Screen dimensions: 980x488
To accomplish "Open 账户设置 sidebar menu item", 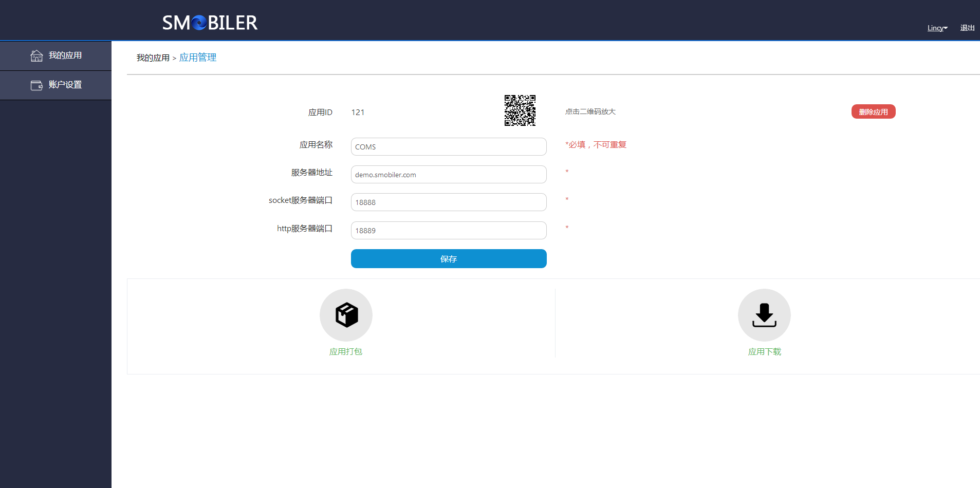I will [56, 85].
